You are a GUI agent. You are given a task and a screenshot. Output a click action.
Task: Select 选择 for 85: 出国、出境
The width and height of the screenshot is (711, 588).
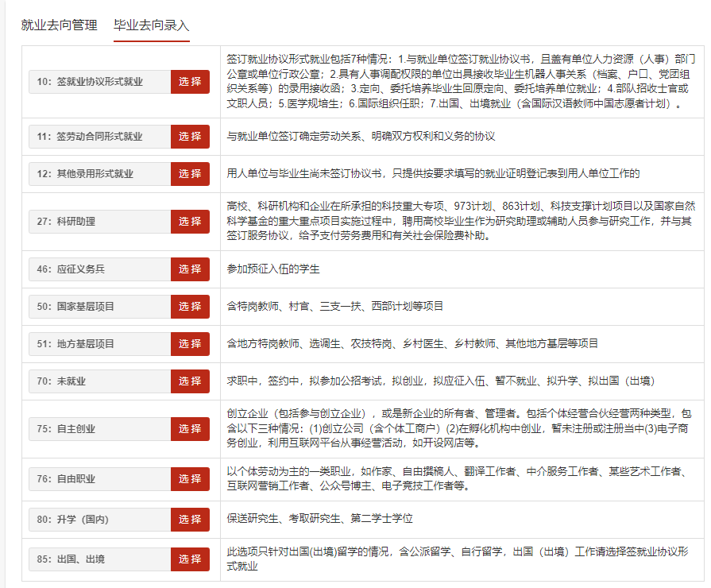[x=190, y=559]
